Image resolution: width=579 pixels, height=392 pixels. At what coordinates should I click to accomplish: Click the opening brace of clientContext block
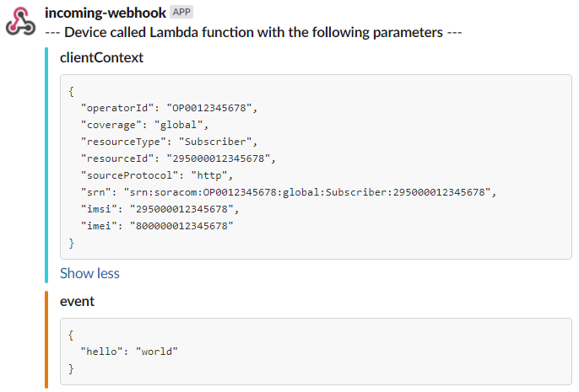72,91
